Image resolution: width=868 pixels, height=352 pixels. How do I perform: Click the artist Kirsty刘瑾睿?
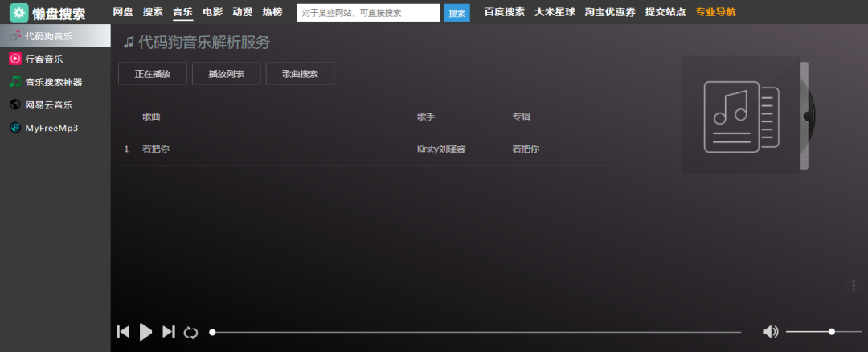(441, 149)
